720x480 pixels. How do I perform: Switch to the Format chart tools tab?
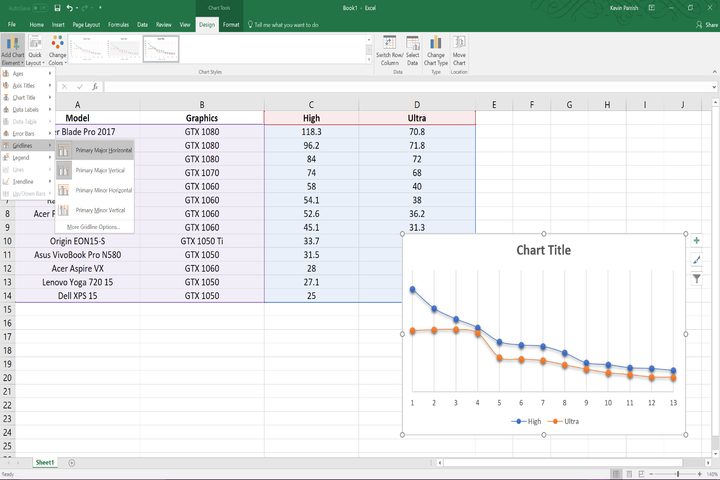[231, 25]
